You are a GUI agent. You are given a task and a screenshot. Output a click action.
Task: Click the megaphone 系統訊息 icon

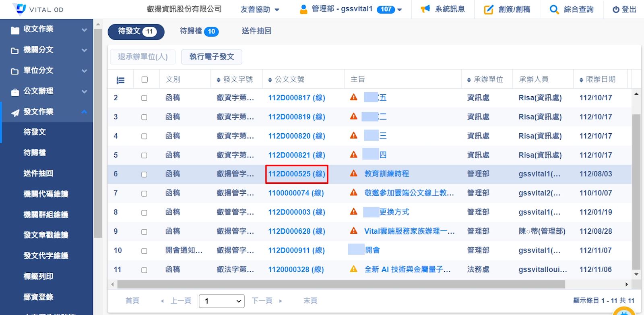(x=425, y=9)
